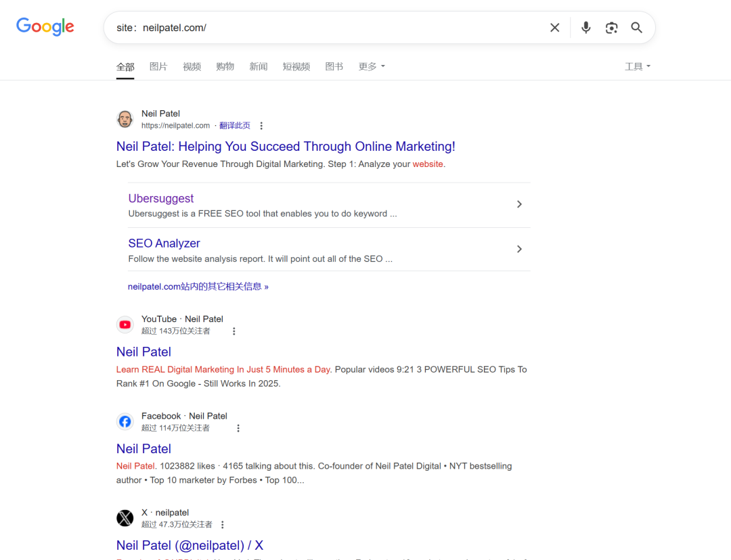
Task: Click 'Facebook · Neil Patel' source label
Action: click(x=184, y=416)
